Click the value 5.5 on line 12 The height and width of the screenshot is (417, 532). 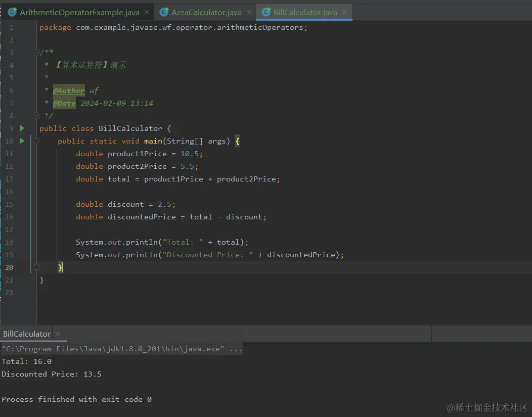point(187,166)
